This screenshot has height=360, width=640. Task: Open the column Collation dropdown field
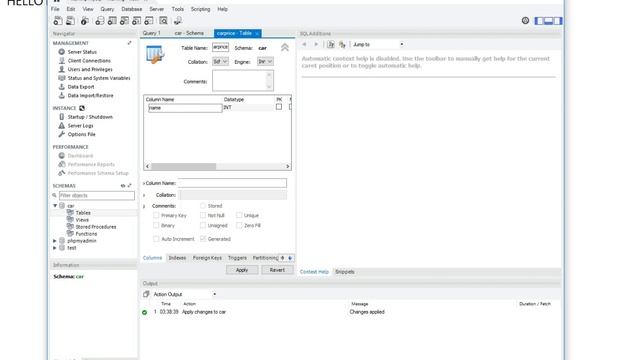pyautogui.click(x=232, y=195)
